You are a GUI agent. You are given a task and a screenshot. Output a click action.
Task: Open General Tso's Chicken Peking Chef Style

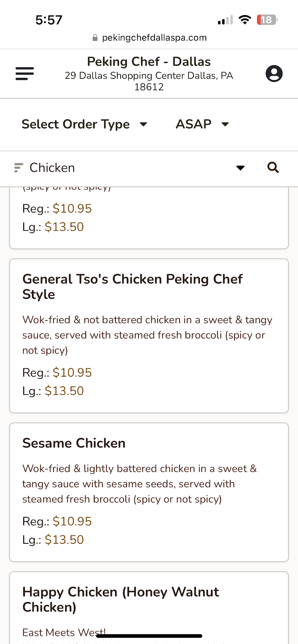click(132, 286)
